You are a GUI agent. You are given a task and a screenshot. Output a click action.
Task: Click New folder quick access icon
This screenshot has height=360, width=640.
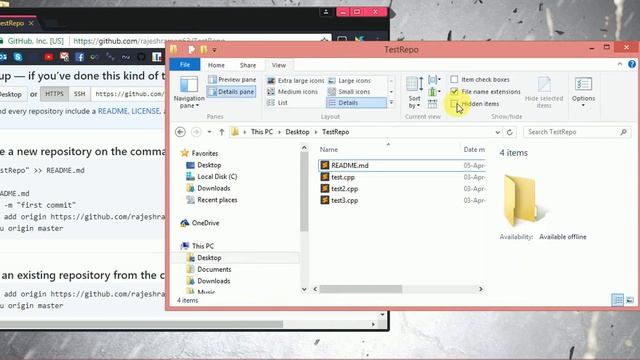203,50
